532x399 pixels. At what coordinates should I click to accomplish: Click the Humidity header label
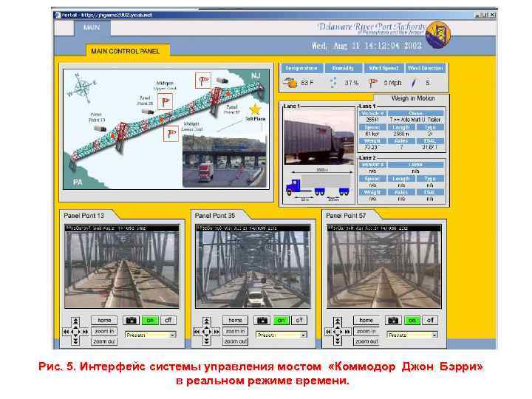tap(343, 68)
